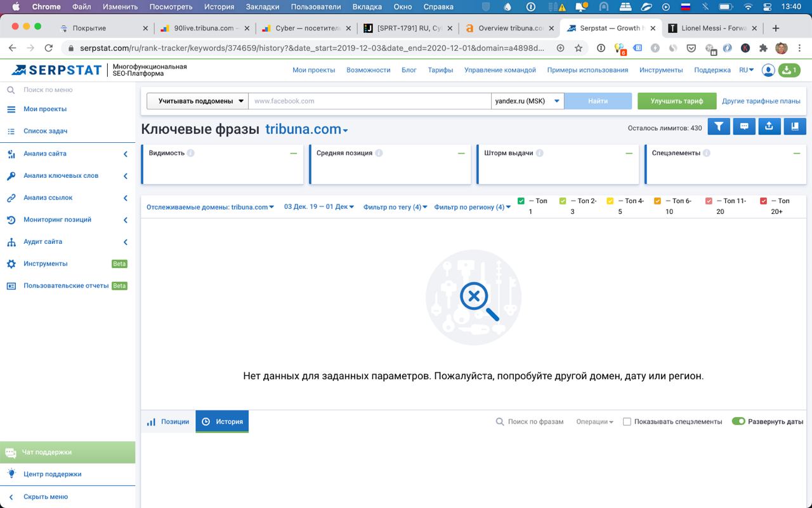Toggle the Развернуть даты switch
Screen dimensions: 812x508
(738, 421)
